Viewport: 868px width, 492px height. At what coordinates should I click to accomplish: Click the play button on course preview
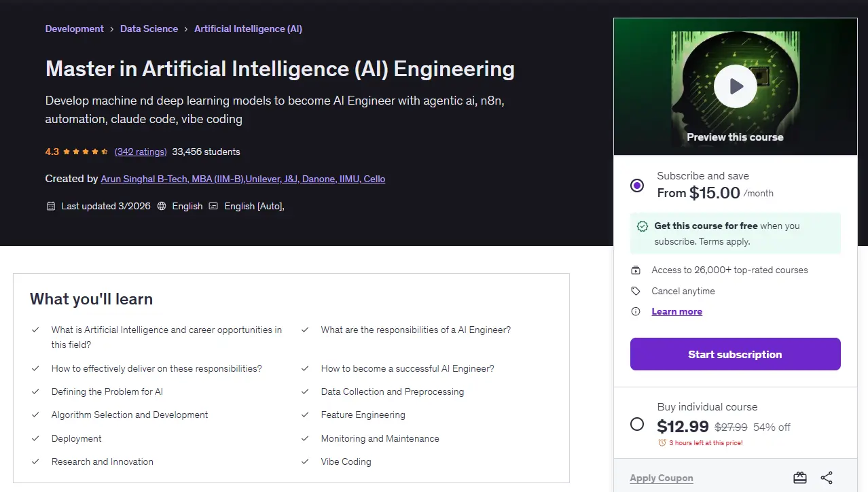tap(735, 86)
